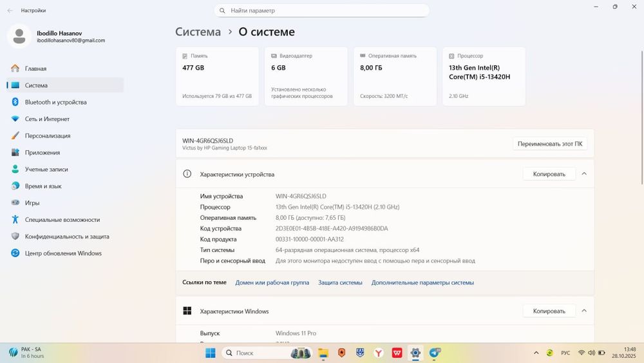The height and width of the screenshot is (363, 644).
Task: Open Центр обновления Windows update icon
Action: tap(15, 253)
